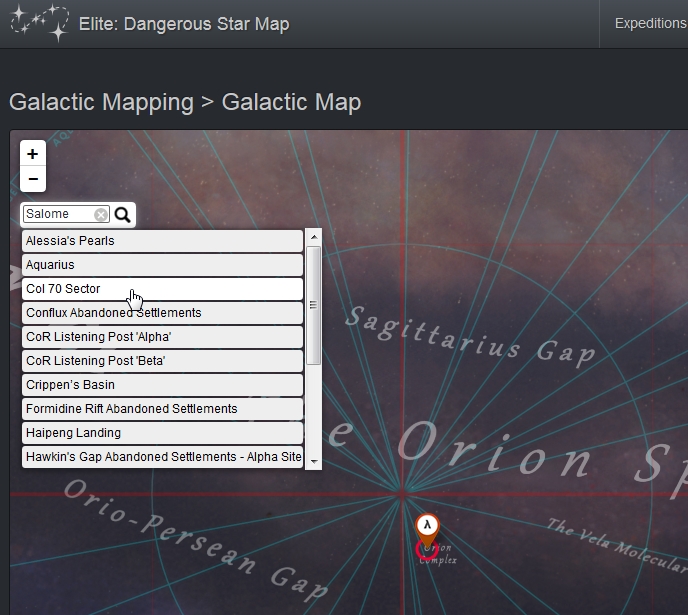Viewport: 688px width, 615px height.
Task: Select Aquarius from results list
Action: (162, 265)
